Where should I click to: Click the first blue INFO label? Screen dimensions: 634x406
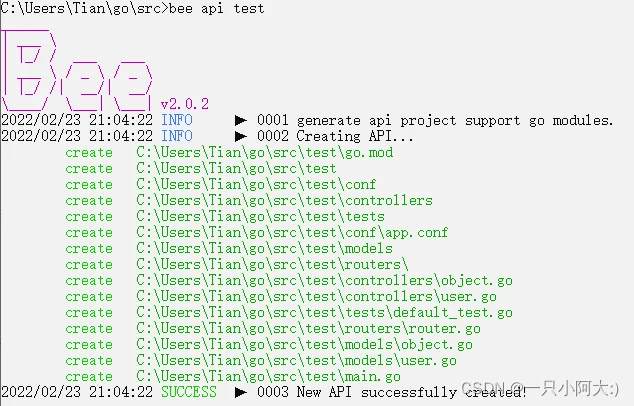[177, 120]
